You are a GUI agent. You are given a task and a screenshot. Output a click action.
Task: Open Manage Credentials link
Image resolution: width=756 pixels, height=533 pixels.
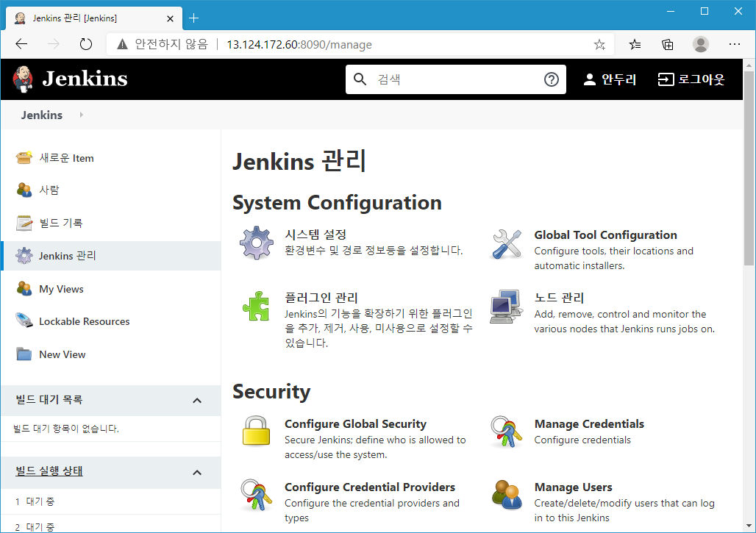(x=589, y=424)
